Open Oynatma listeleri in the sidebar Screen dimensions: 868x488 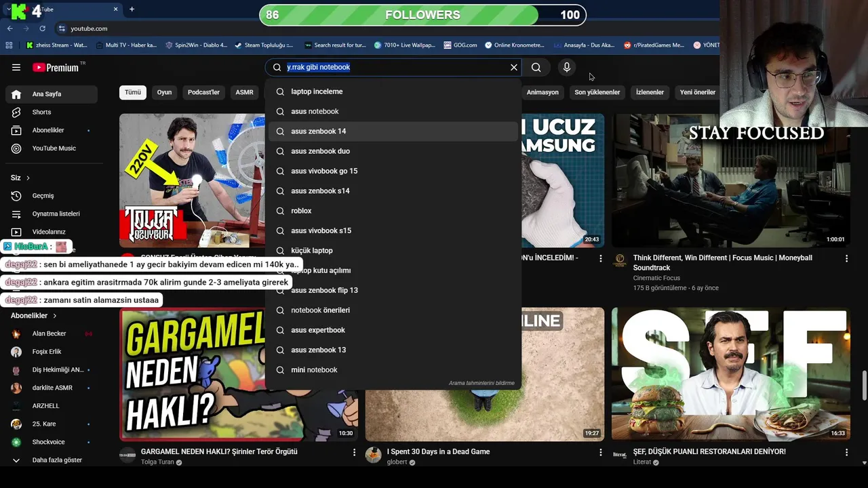52,213
